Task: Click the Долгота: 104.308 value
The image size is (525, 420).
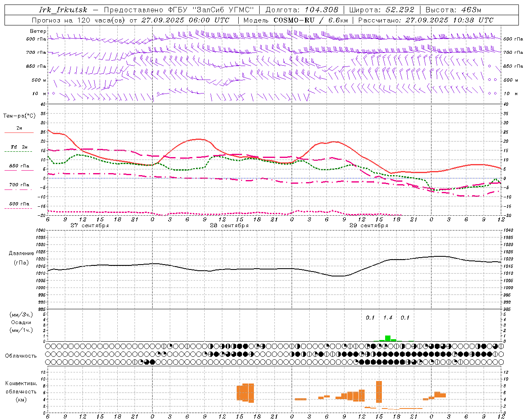Action: 302,10
